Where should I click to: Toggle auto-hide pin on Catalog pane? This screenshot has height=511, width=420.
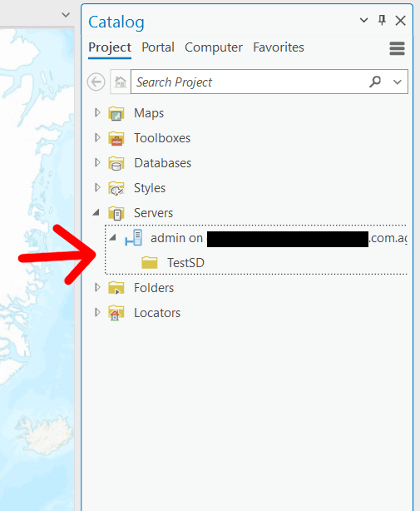click(x=382, y=20)
